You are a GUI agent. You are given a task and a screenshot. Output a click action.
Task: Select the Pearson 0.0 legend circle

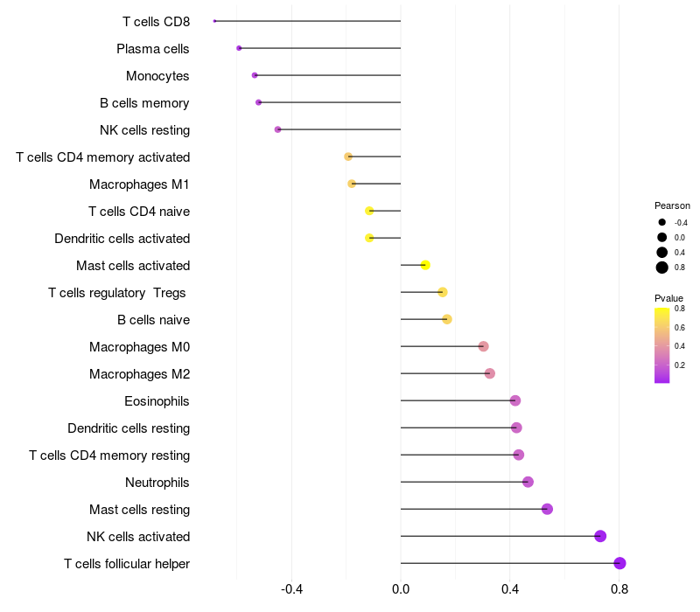coord(662,237)
